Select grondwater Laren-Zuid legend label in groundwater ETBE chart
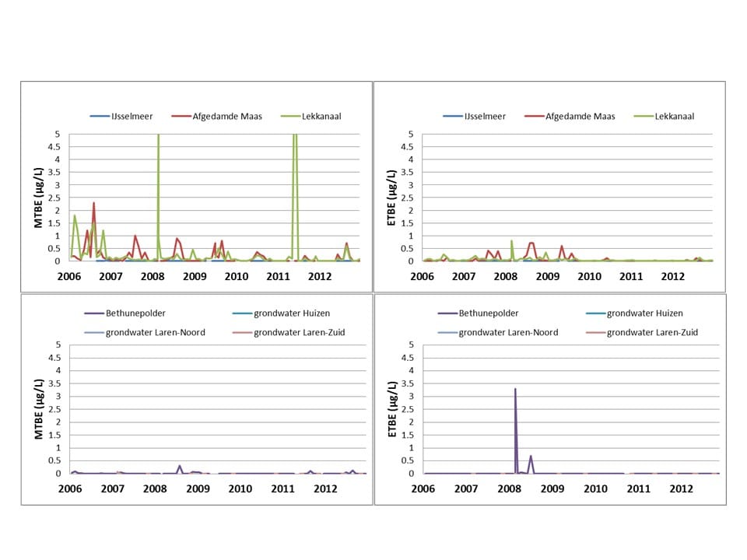This screenshot has height=560, width=747. click(x=652, y=332)
